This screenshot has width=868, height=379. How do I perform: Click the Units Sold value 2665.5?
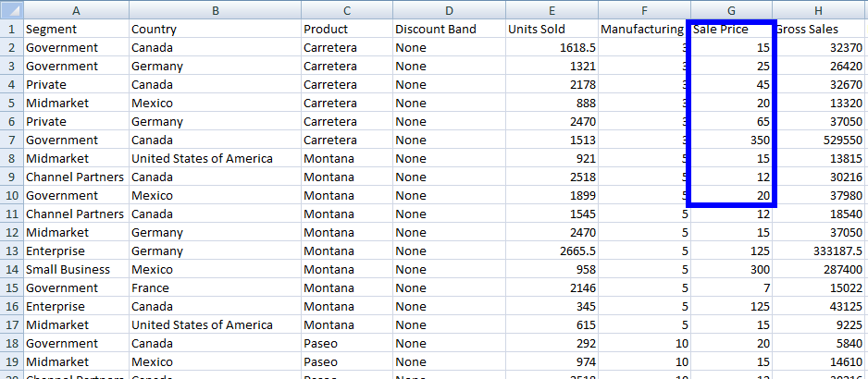[x=552, y=251]
